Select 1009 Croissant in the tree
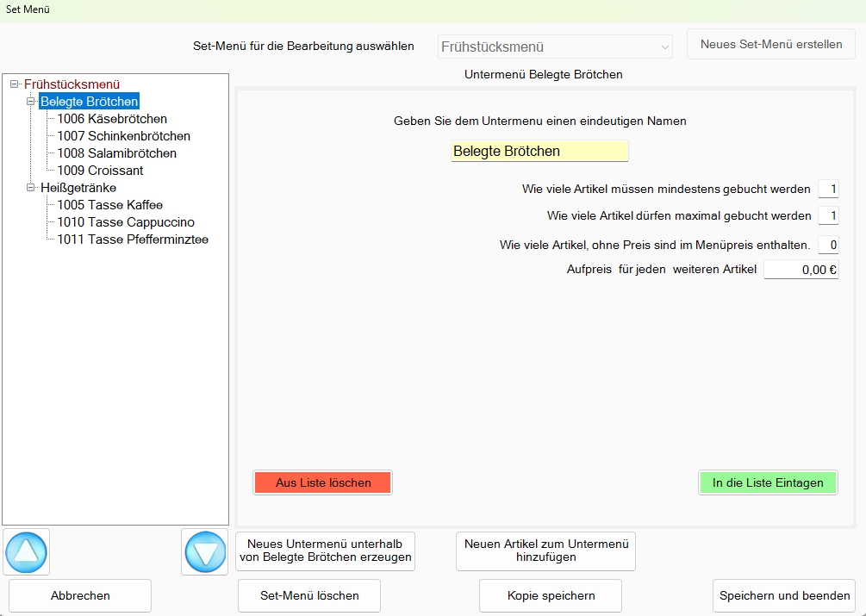Viewport: 866px width, 616px height. (100, 171)
